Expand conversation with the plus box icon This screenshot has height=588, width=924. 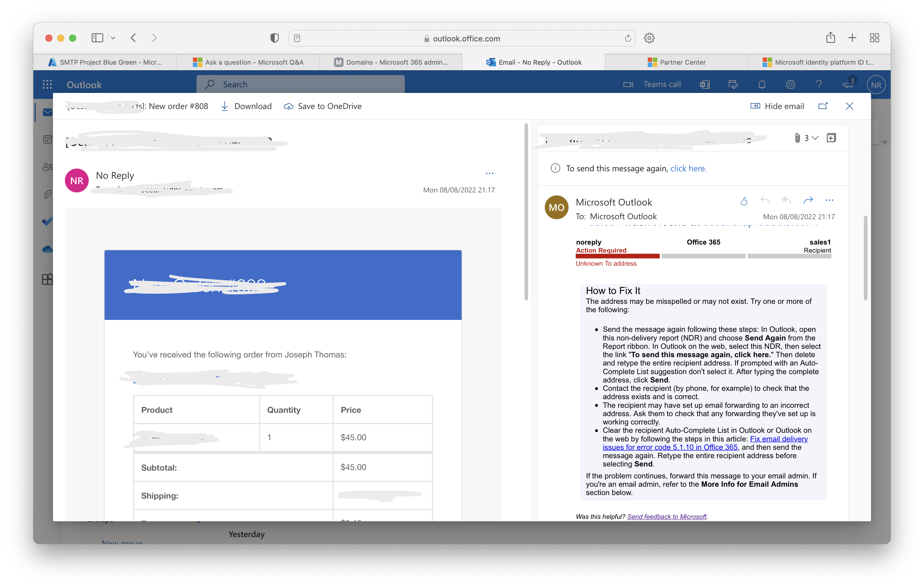pyautogui.click(x=831, y=138)
